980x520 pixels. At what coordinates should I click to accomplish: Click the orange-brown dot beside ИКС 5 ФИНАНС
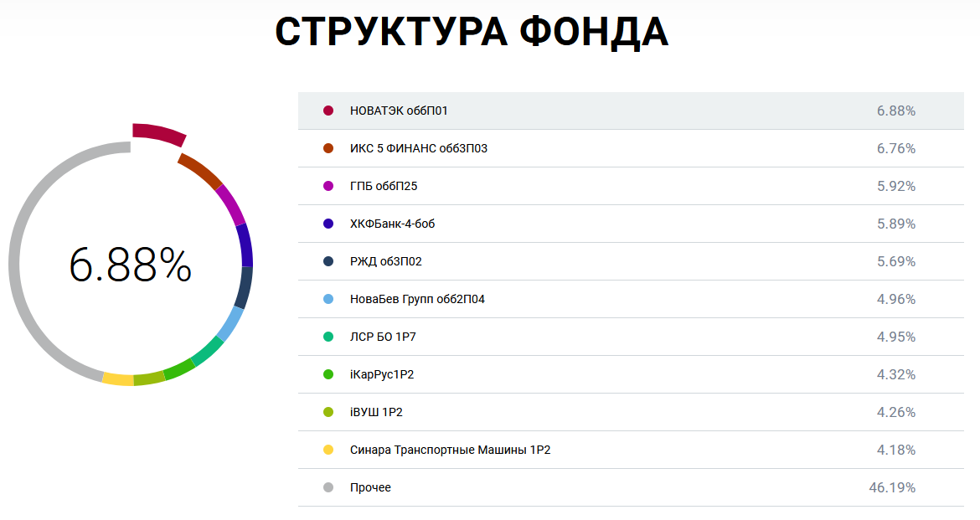(x=328, y=148)
